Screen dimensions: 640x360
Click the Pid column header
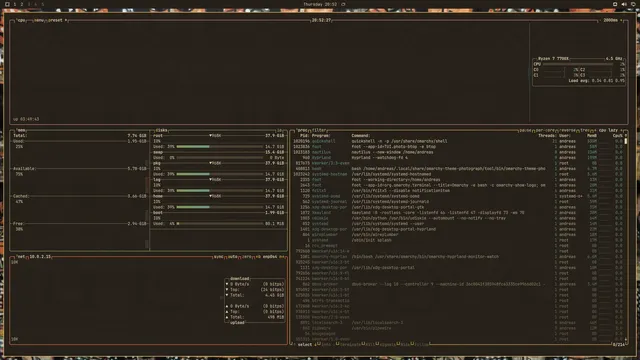304,136
